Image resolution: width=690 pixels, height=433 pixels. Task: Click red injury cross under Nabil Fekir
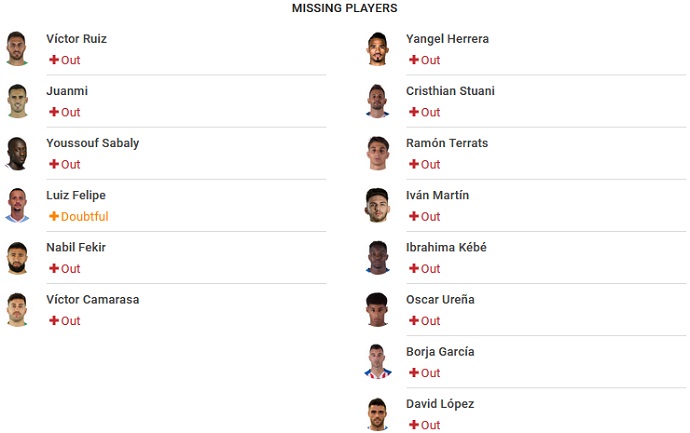point(54,269)
